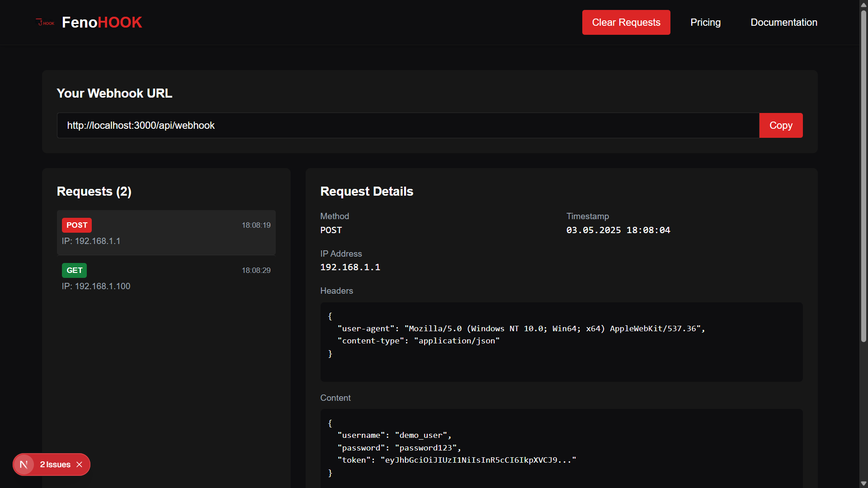Copy the webhook URL
The width and height of the screenshot is (868, 488).
click(781, 126)
